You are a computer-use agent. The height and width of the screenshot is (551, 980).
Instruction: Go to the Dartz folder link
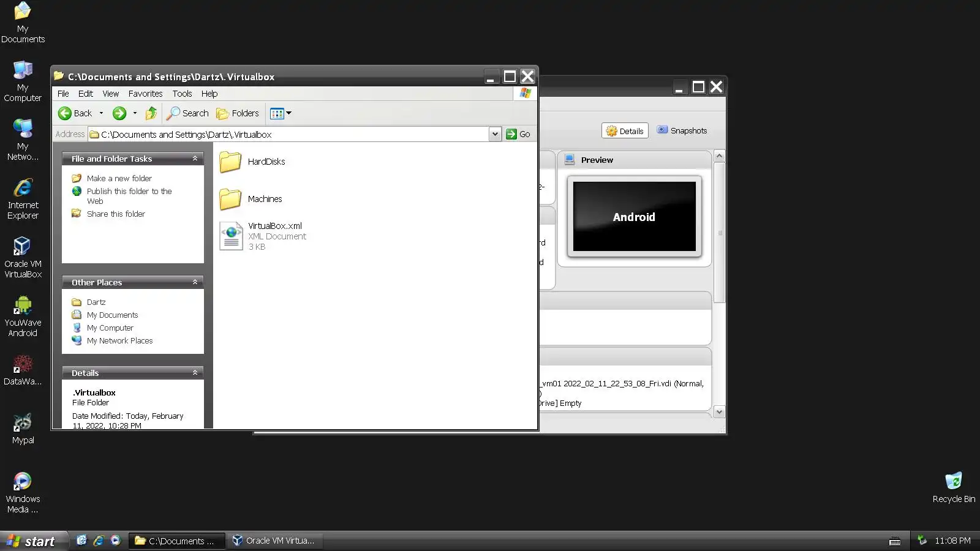click(96, 302)
